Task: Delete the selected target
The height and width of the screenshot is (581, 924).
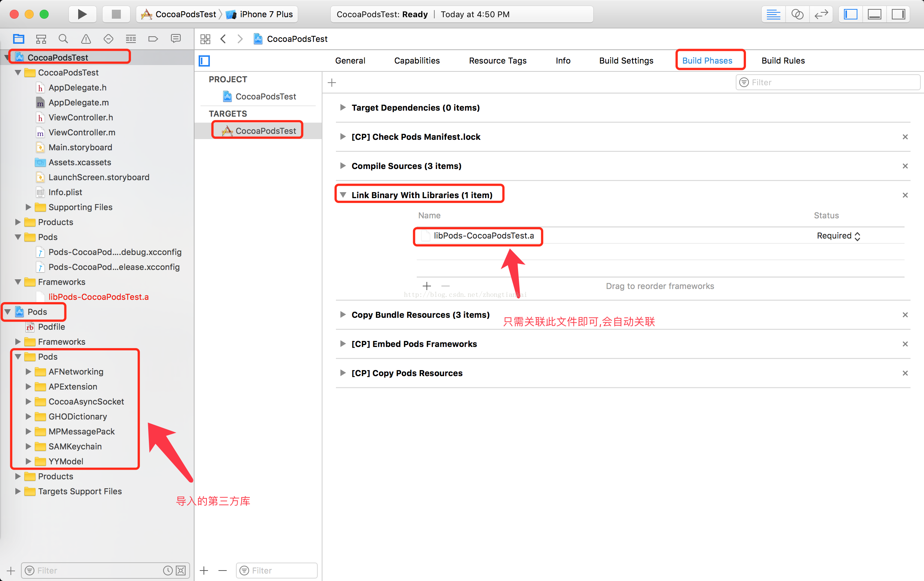Action: click(x=223, y=571)
